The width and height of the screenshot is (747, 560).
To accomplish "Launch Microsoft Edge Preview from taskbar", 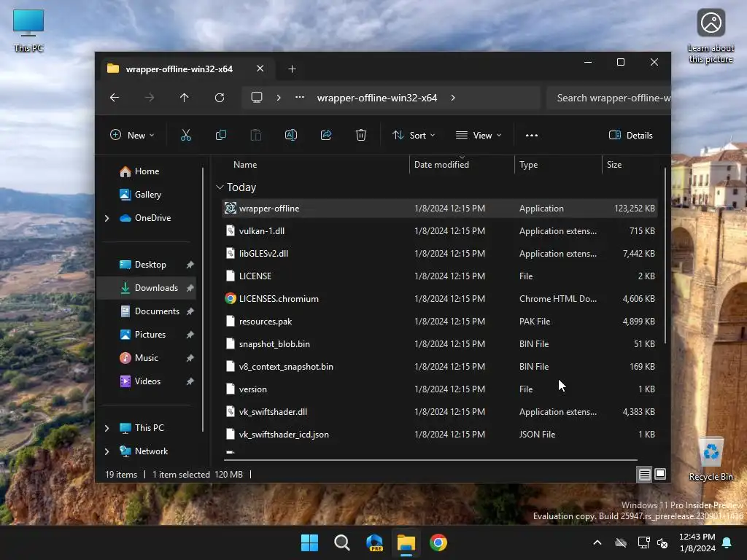I will click(x=374, y=542).
